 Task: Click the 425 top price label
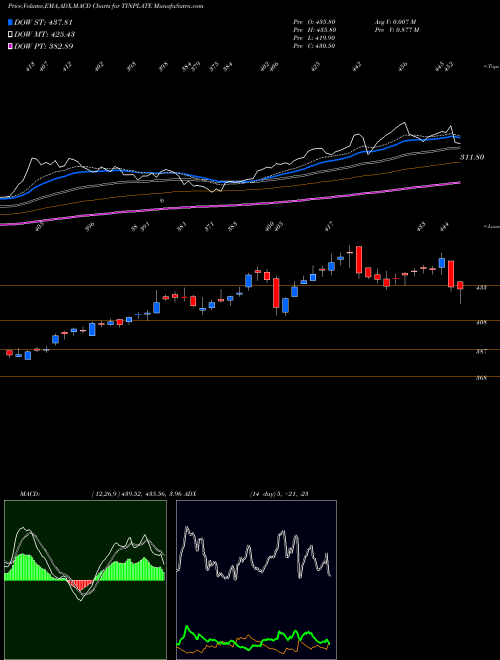316,67
